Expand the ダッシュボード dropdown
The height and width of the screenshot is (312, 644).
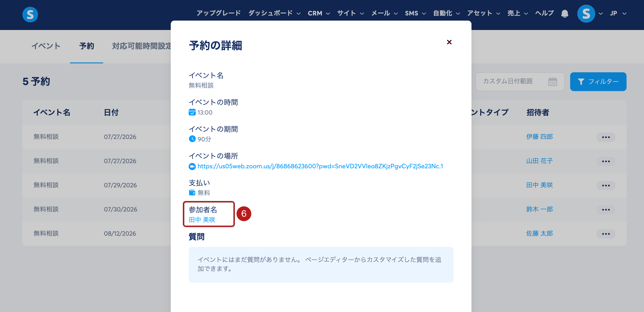pyautogui.click(x=274, y=13)
